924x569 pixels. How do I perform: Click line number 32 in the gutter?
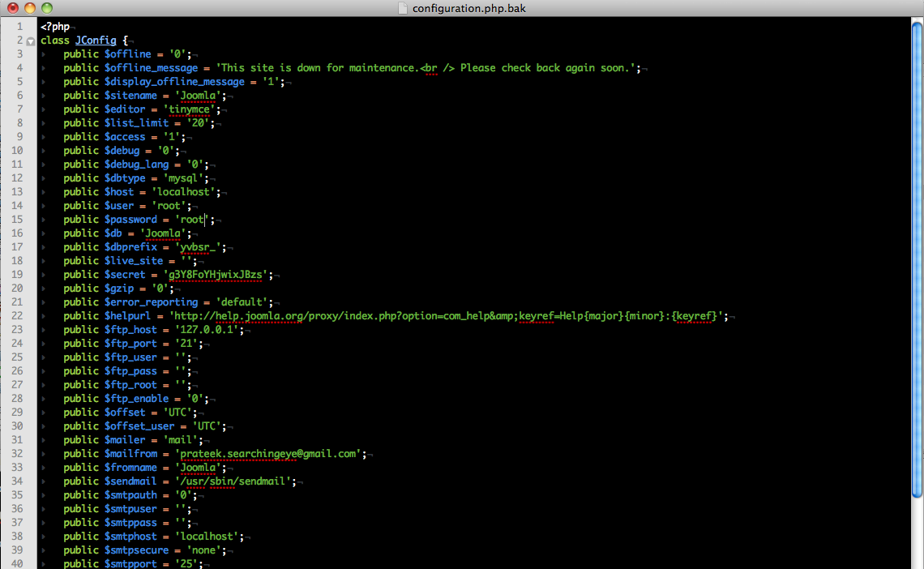pos(17,454)
